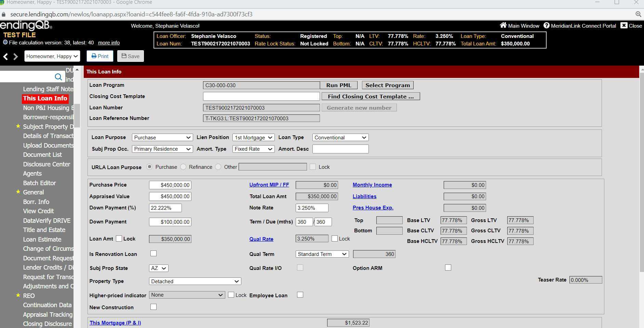Select the Refinance radio button
The height and width of the screenshot is (328, 644).
184,167
